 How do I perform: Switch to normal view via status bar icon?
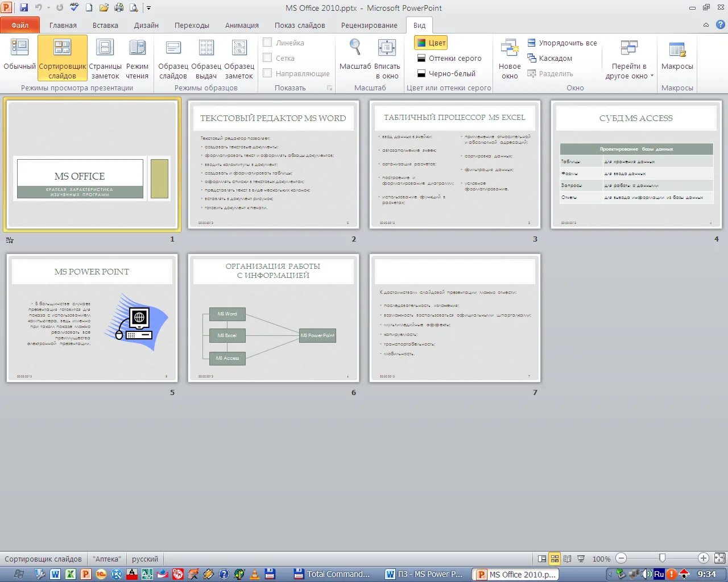542,559
